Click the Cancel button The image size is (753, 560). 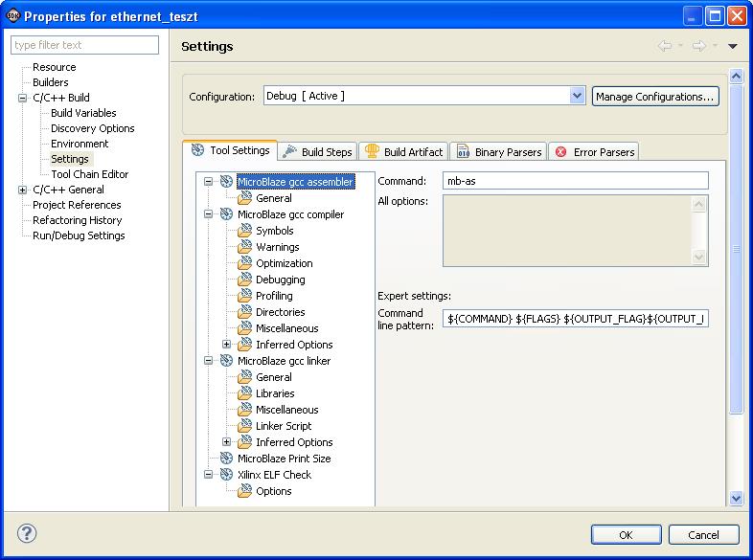[x=703, y=534]
